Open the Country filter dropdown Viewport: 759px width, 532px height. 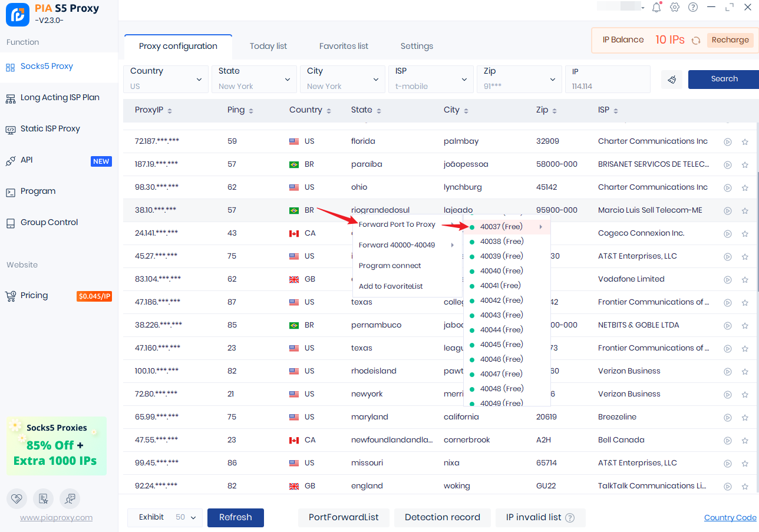pyautogui.click(x=166, y=79)
